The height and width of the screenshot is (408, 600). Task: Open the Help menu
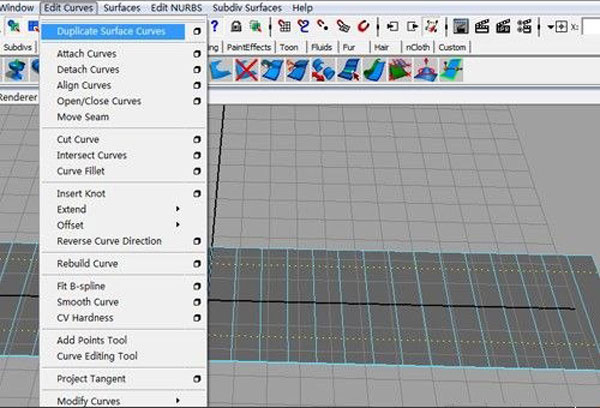click(x=302, y=8)
